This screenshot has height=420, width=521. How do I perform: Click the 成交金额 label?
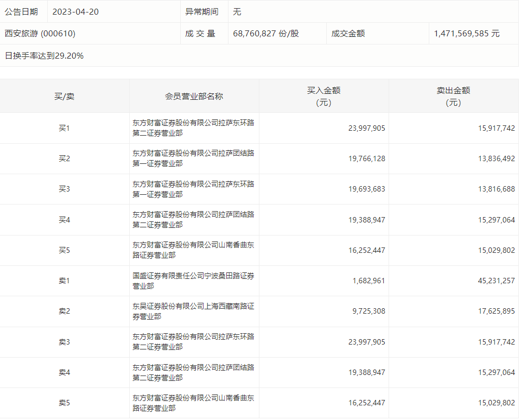point(348,34)
